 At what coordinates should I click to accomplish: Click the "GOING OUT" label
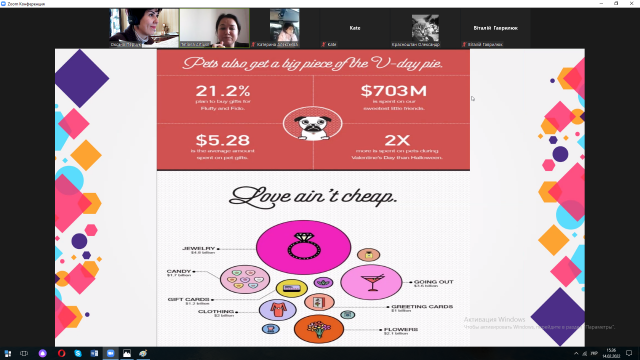click(433, 282)
